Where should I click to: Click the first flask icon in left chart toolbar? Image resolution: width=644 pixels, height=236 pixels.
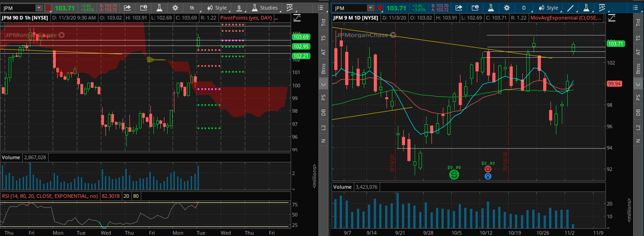coord(159,8)
